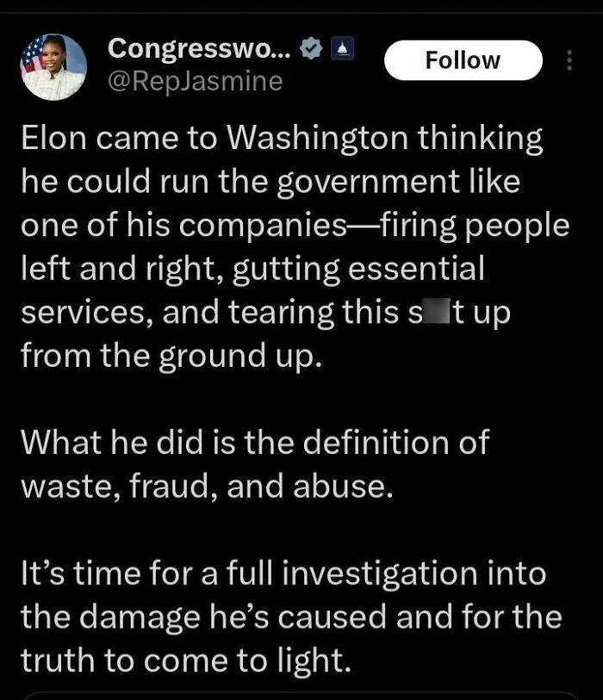Open @RepJasmine's profile handle

point(191,82)
